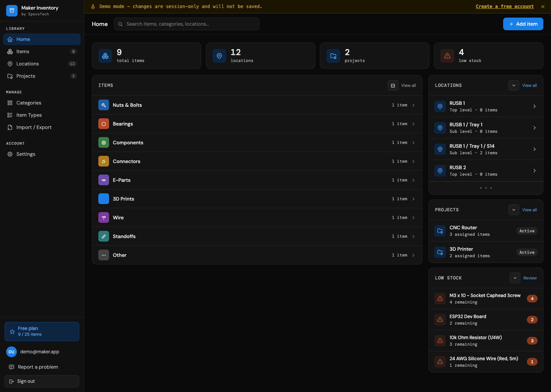The height and width of the screenshot is (392, 551).
Task: Click the Create a free account link
Action: pos(505,7)
